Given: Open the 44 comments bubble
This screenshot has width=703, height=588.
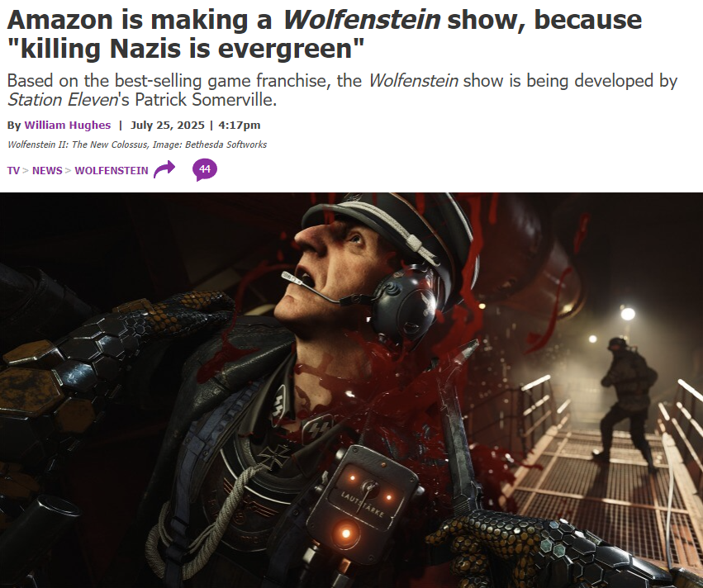Looking at the screenshot, I should tap(204, 169).
